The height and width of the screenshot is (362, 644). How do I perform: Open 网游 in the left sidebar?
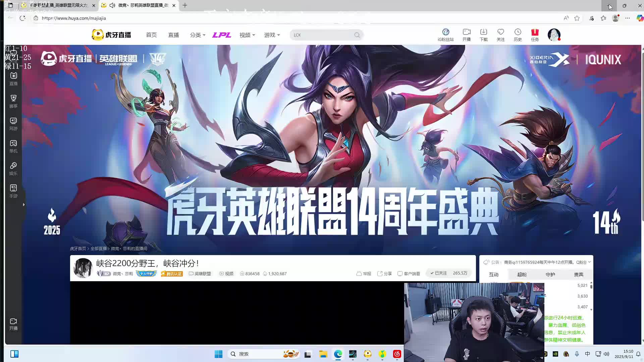click(x=13, y=124)
